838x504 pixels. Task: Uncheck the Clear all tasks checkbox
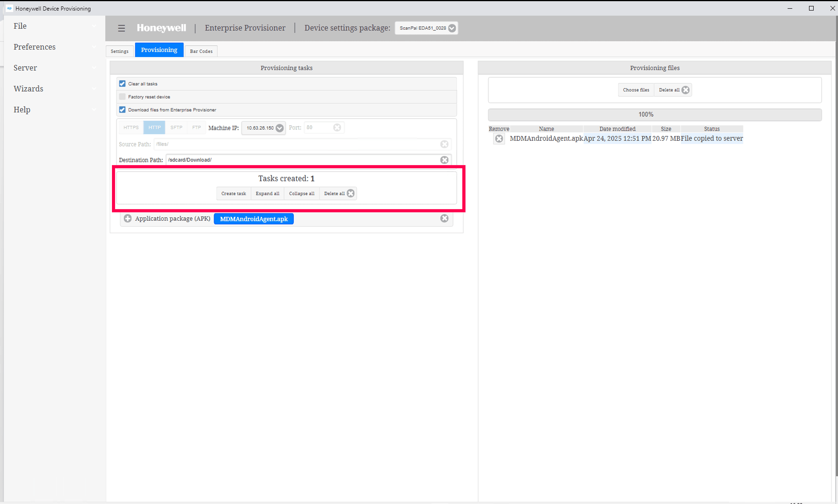(122, 83)
